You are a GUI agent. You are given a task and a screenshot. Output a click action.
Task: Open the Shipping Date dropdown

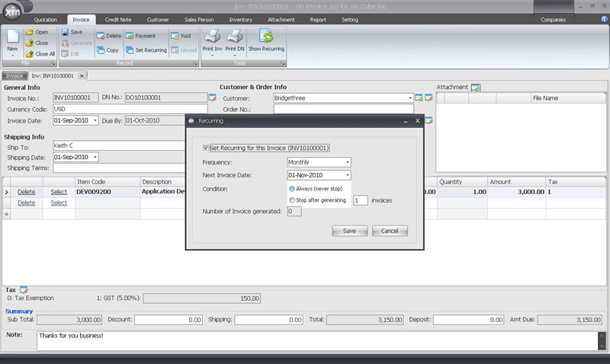tap(95, 157)
